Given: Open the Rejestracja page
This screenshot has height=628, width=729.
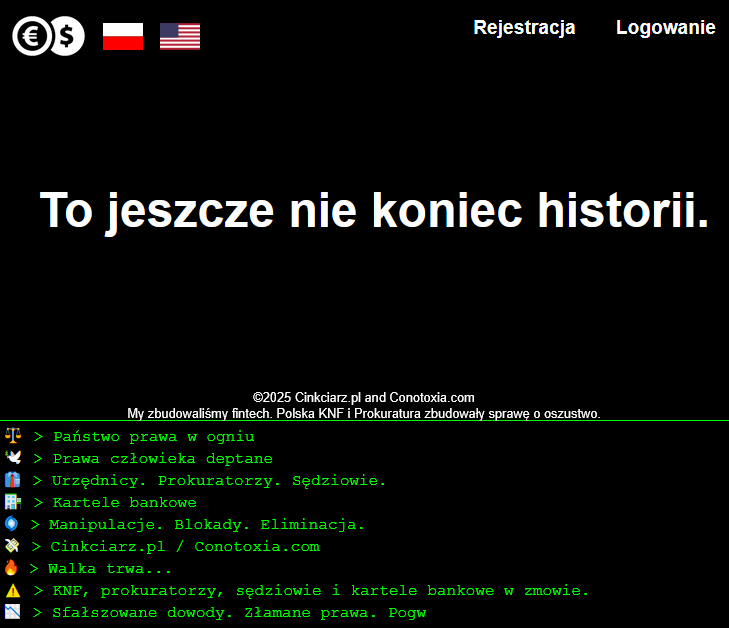Looking at the screenshot, I should coord(524,28).
